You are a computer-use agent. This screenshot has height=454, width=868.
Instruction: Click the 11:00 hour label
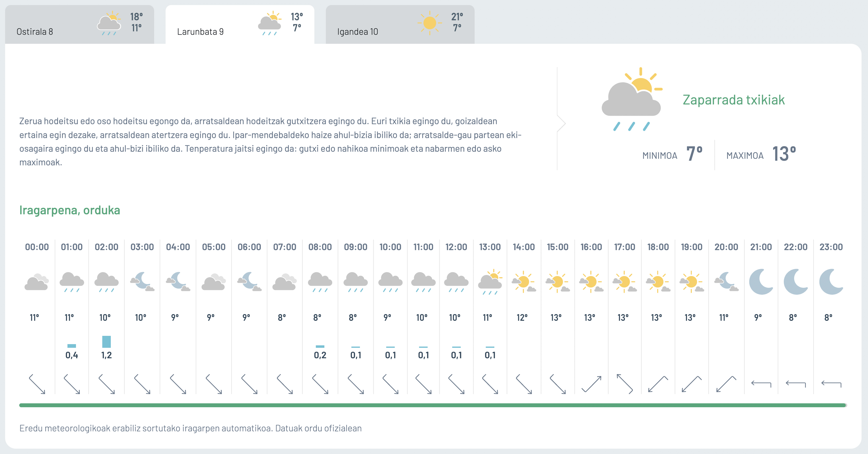424,247
